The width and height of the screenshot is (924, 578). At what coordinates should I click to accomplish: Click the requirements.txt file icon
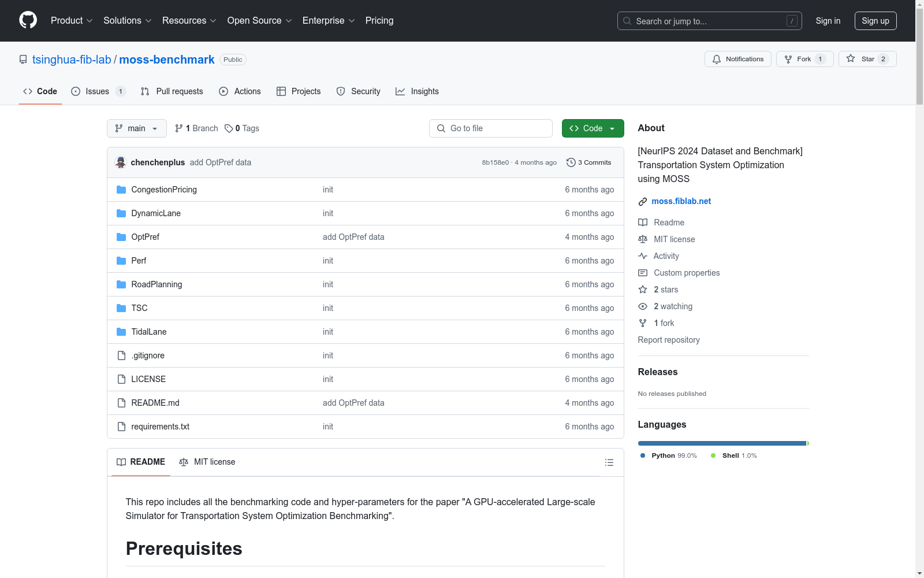coord(121,427)
